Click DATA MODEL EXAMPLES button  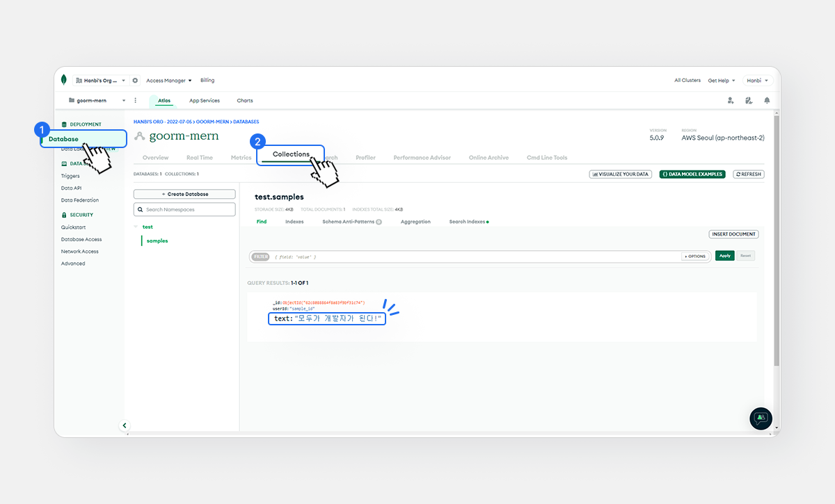[692, 174]
